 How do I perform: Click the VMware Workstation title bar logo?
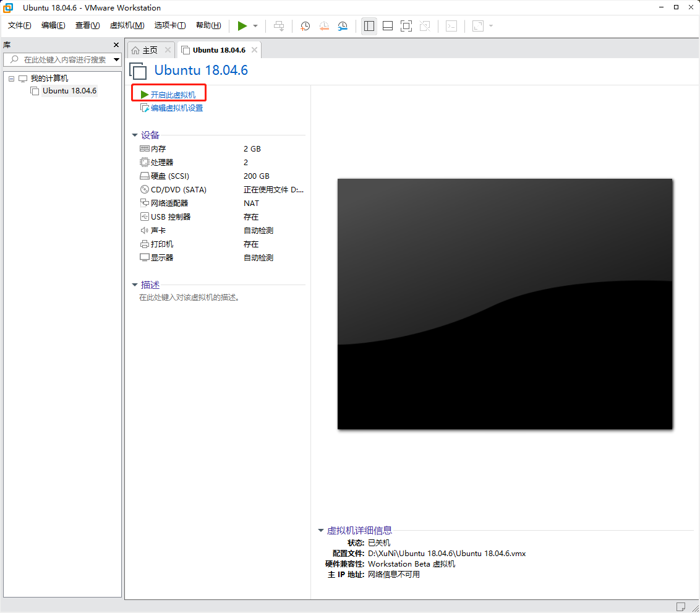click(9, 7)
